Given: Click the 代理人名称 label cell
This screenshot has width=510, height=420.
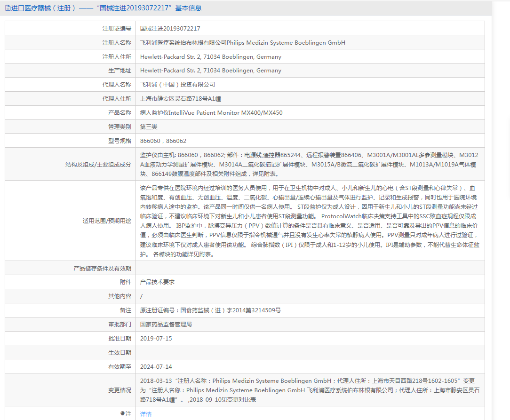Looking at the screenshot, I should (70, 85).
